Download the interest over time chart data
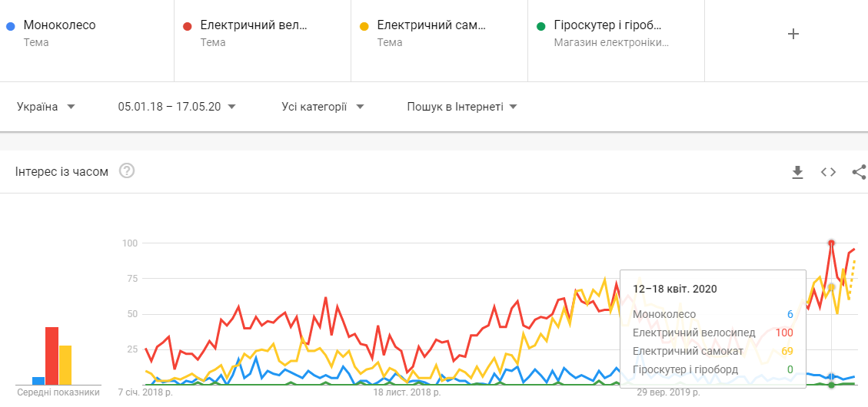Image resolution: width=868 pixels, height=407 pixels. 797,173
